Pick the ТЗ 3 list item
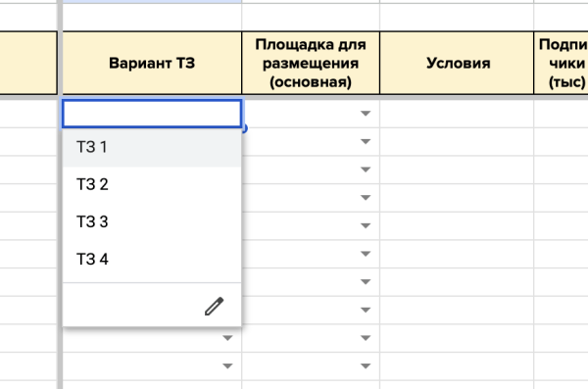Viewport: 588px width, 389px height. (x=152, y=221)
